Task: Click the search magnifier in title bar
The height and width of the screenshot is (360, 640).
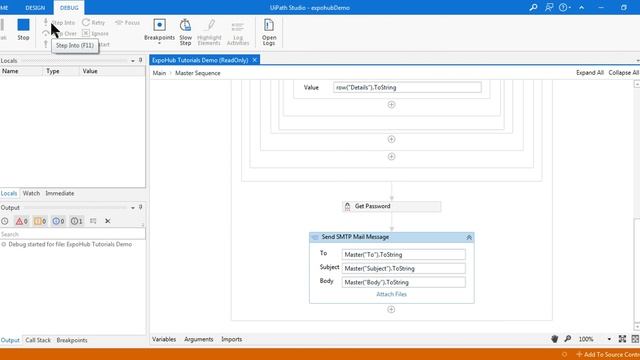Action: (x=533, y=7)
